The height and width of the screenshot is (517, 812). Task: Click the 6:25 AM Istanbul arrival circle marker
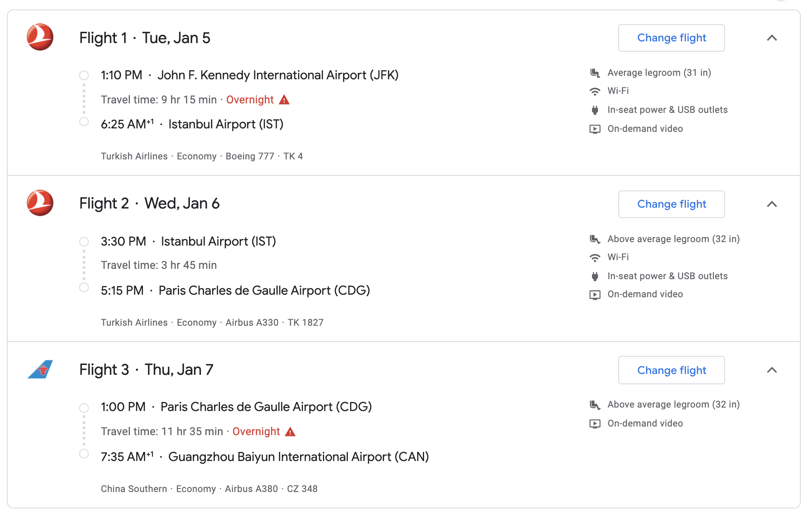pos(84,121)
